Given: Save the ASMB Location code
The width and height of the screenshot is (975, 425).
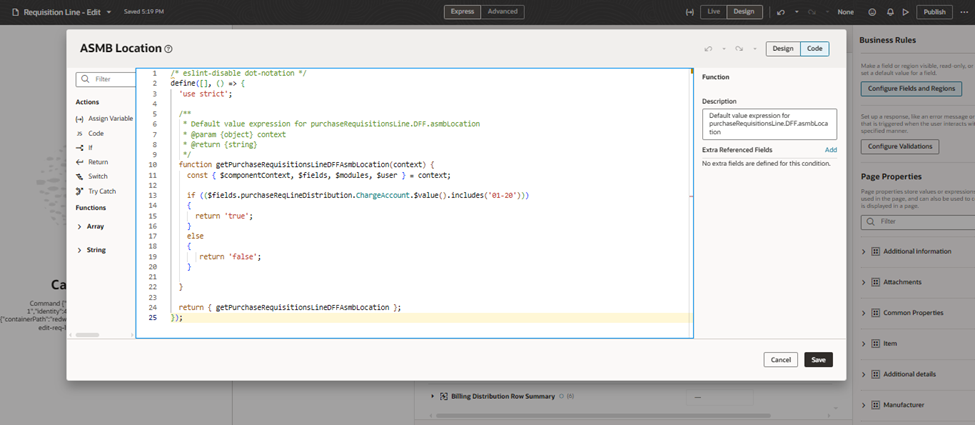Looking at the screenshot, I should tap(818, 360).
